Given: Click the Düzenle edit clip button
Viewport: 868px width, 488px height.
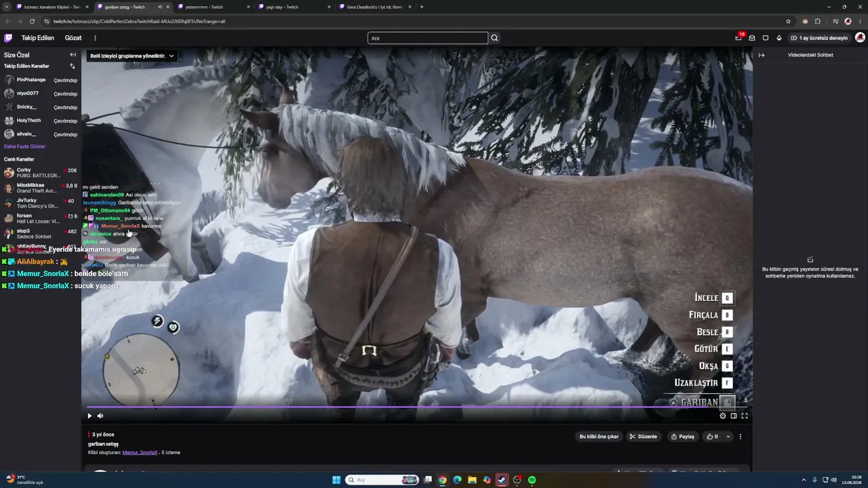Looking at the screenshot, I should [x=644, y=436].
